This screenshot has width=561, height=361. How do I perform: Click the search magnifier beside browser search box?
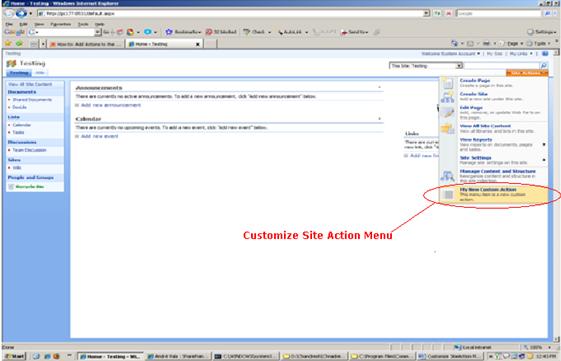click(x=547, y=14)
